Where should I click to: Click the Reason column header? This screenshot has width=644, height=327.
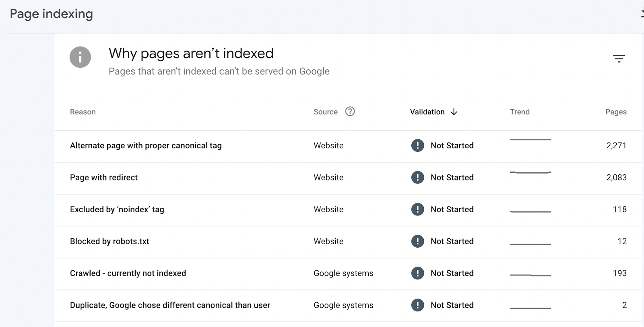83,112
